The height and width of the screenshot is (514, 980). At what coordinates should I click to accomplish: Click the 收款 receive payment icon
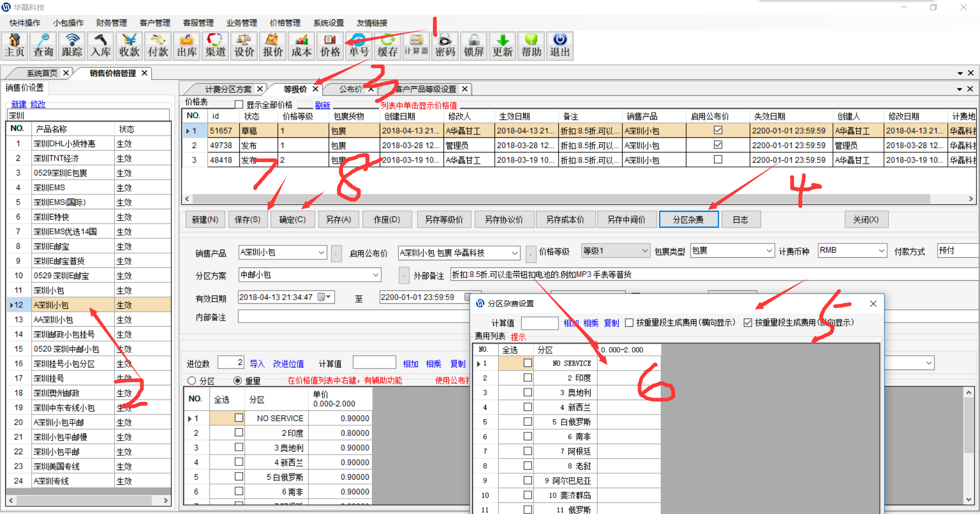click(x=129, y=46)
